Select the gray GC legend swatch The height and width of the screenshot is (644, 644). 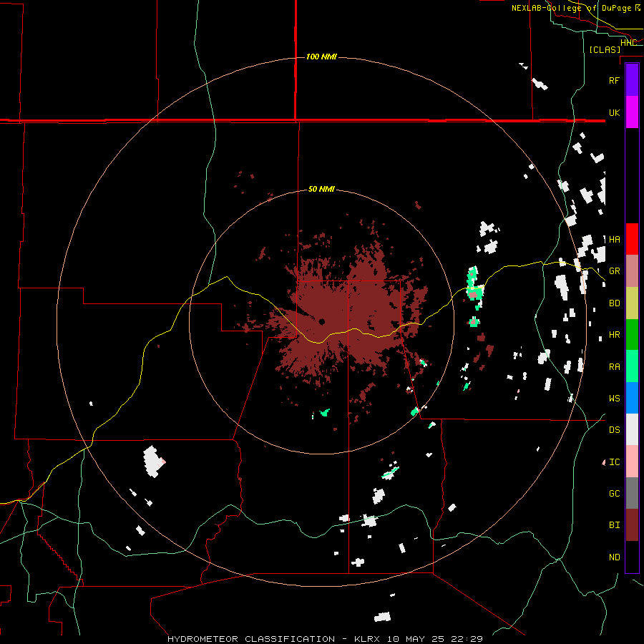(x=632, y=493)
